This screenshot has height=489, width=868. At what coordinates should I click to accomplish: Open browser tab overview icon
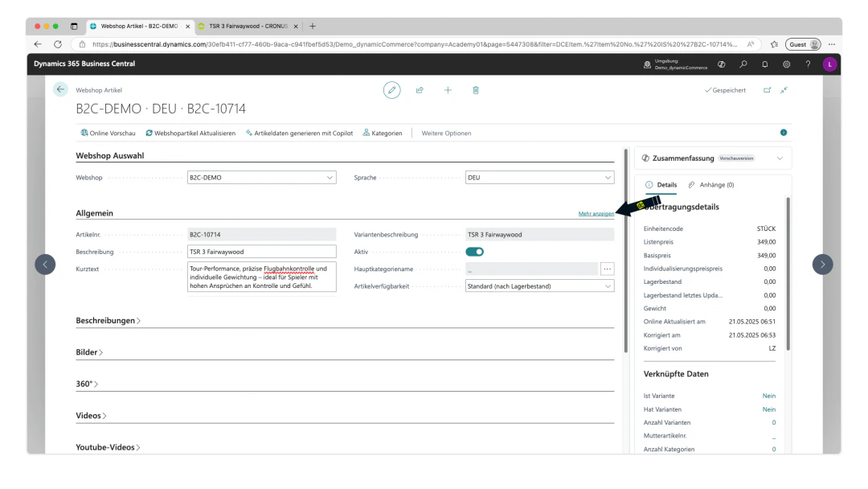(x=74, y=26)
